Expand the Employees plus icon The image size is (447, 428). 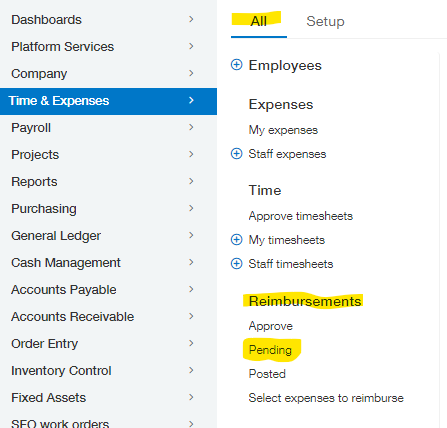[236, 65]
